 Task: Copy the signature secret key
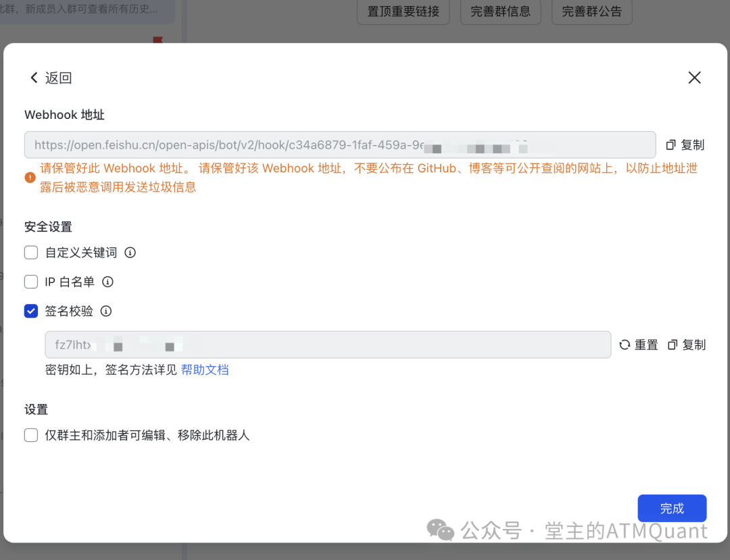687,345
